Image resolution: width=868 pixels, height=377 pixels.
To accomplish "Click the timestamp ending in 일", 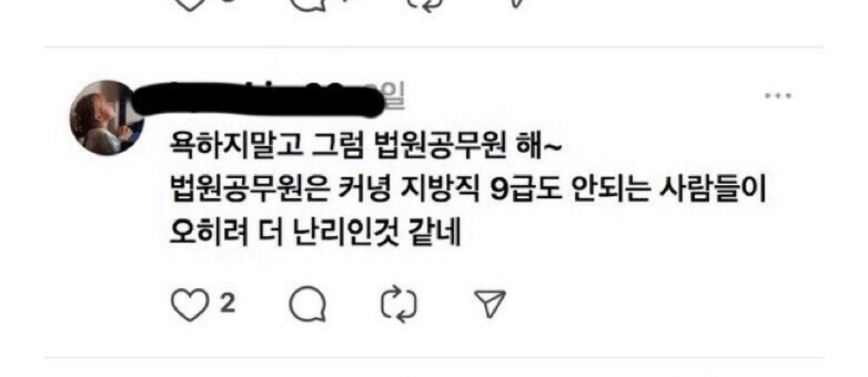I will click(395, 94).
